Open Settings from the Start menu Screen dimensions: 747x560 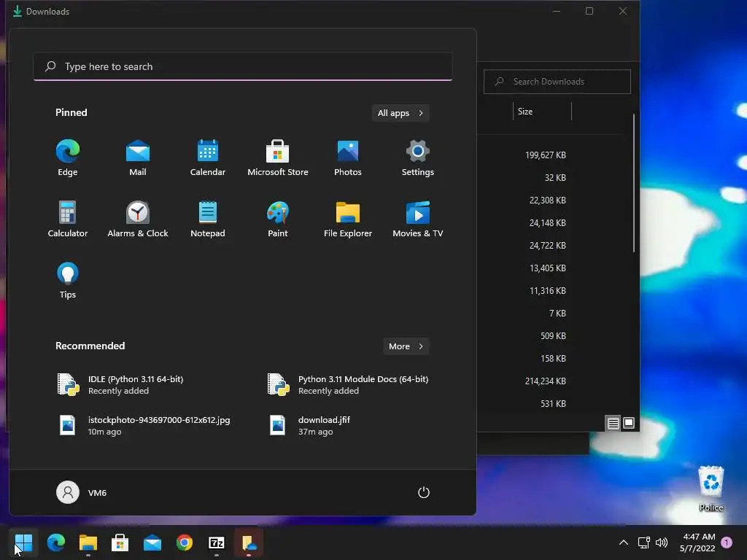pos(418,158)
